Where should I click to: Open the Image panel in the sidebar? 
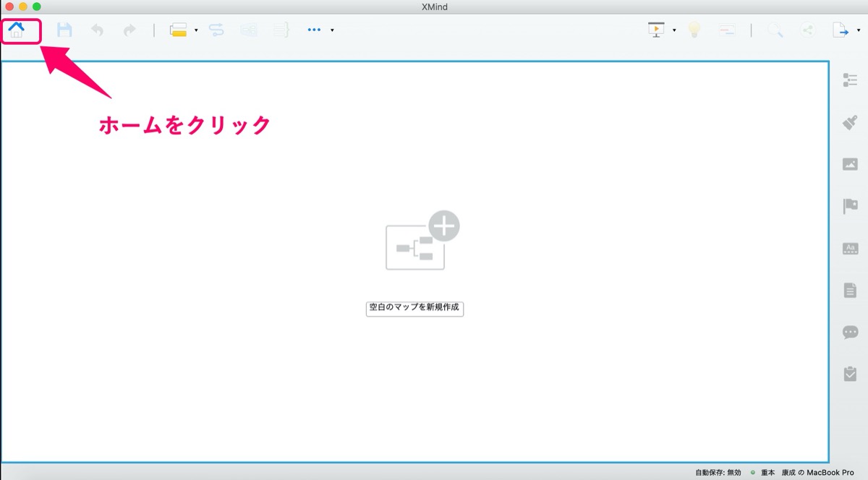pos(850,164)
